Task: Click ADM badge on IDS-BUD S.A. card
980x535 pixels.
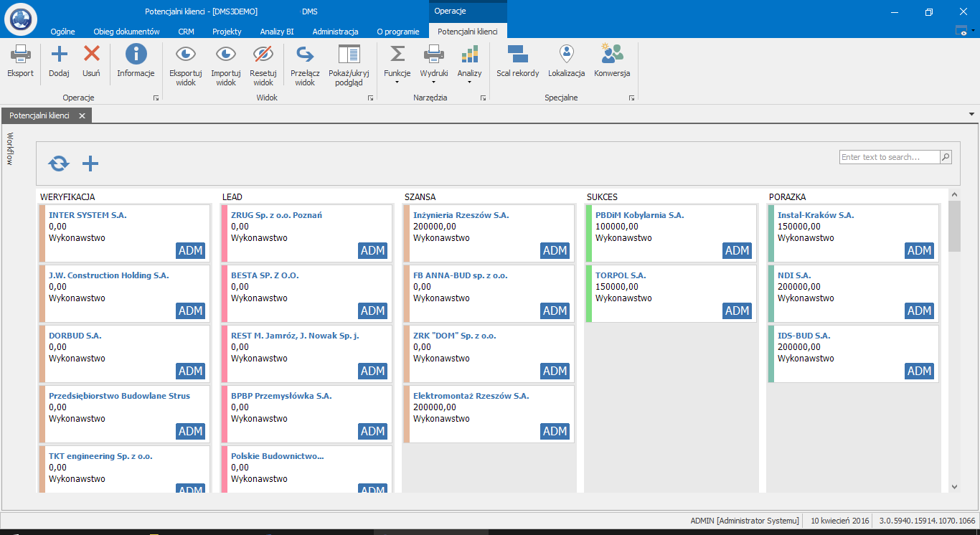Action: [919, 371]
